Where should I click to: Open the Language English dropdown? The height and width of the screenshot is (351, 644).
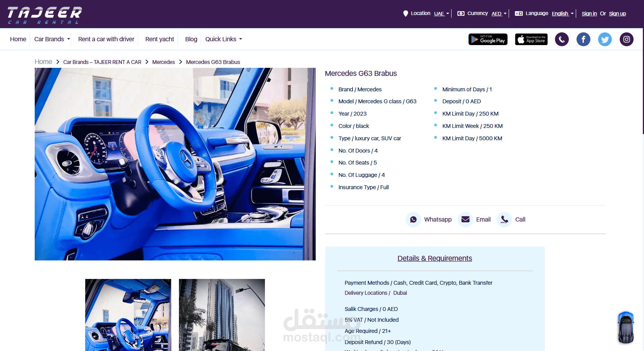563,13
